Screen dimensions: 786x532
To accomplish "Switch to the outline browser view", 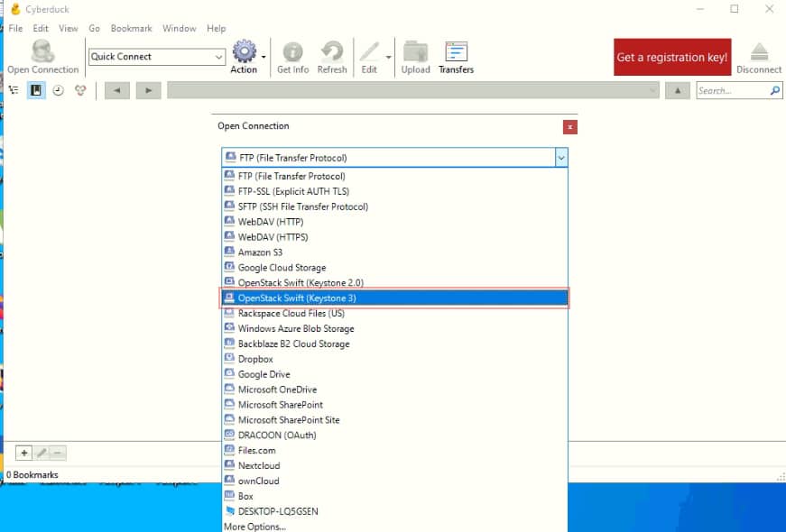I will coord(14,90).
